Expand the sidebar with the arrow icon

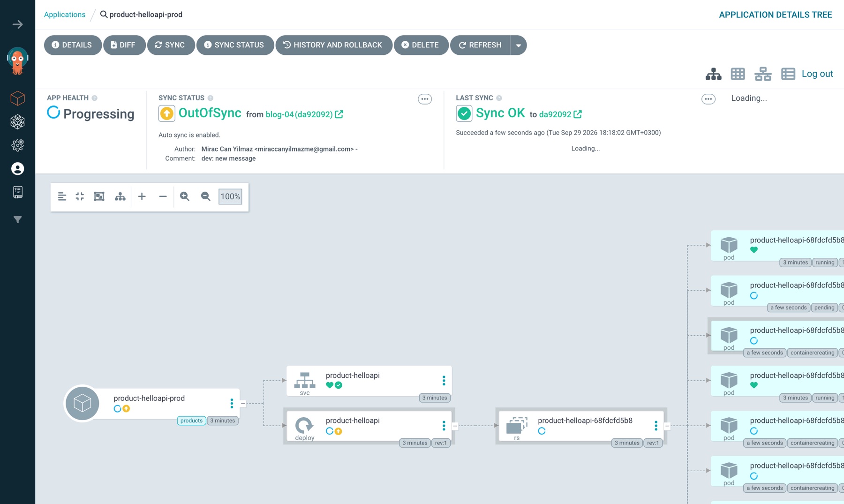point(17,24)
